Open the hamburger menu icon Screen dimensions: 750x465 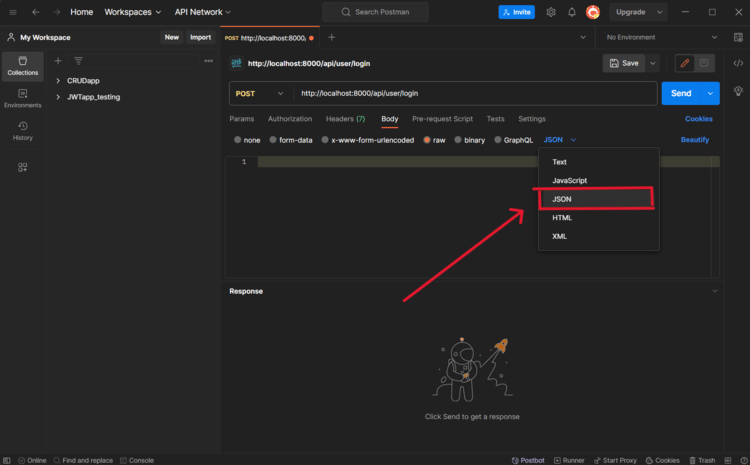pos(13,12)
